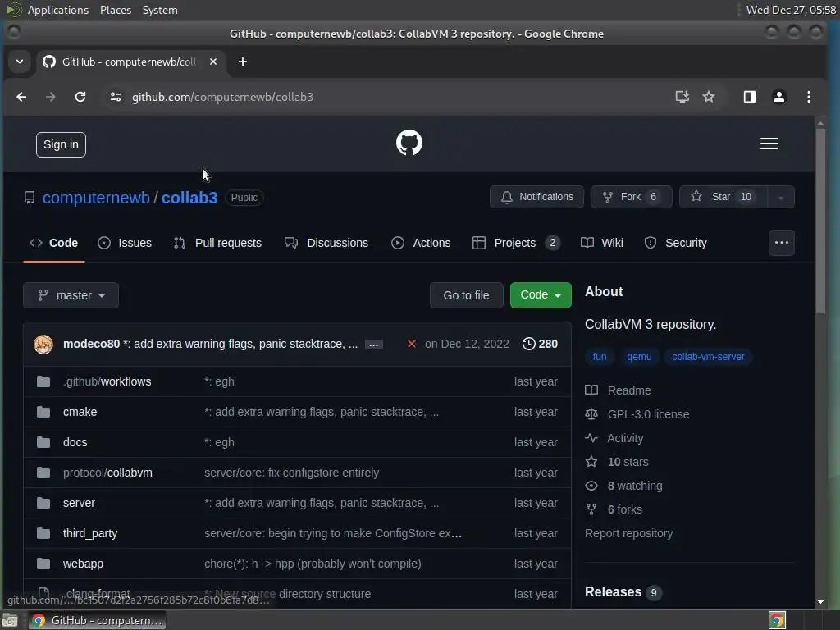
Task: Open commit history with 280 commits
Action: [540, 344]
